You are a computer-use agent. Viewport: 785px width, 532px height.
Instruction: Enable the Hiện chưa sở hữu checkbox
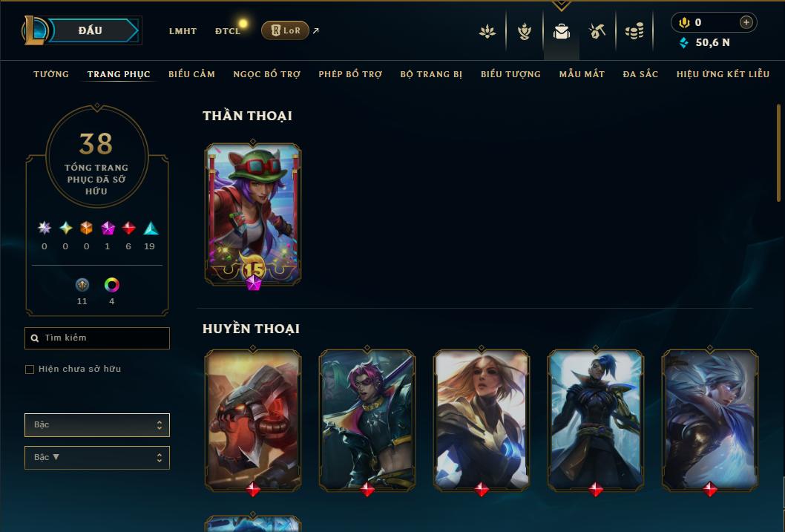point(30,370)
